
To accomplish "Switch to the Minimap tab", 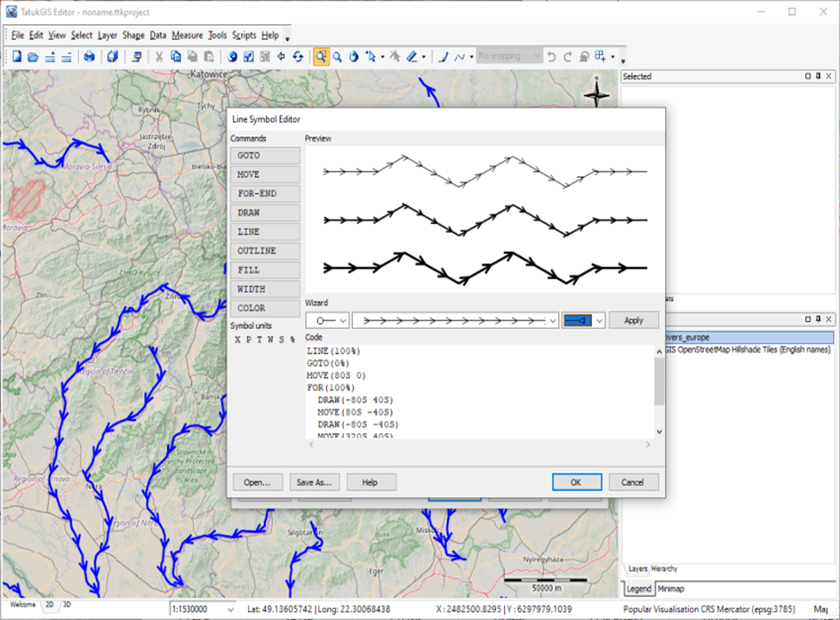I will coord(673,589).
